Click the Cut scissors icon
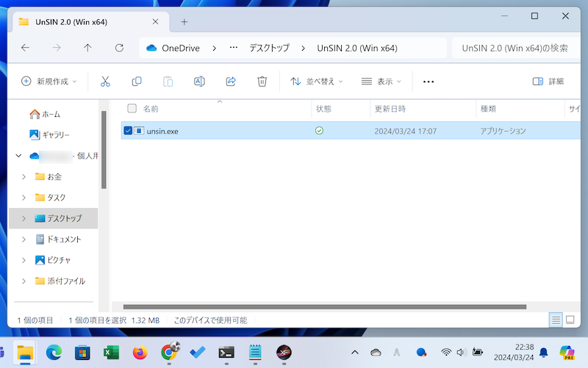 click(x=105, y=81)
